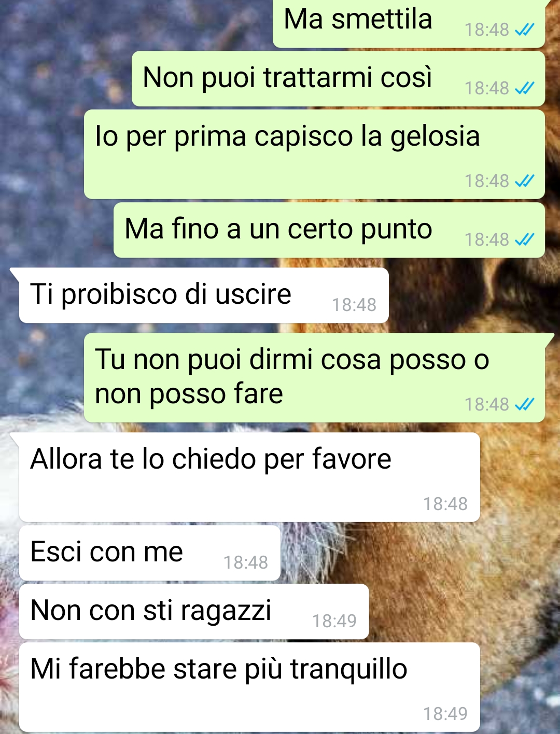Select 'Tu non puoi dirmi cosa posso' message
The image size is (560, 734).
(x=314, y=377)
